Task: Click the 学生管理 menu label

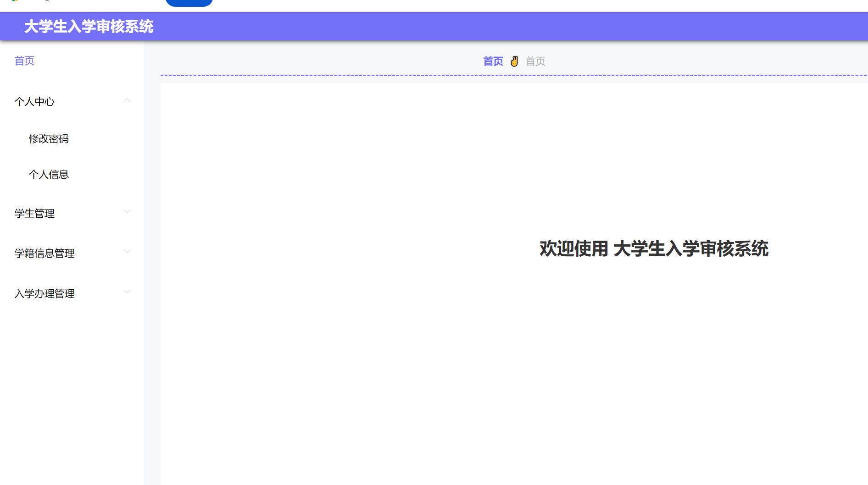Action: [34, 213]
